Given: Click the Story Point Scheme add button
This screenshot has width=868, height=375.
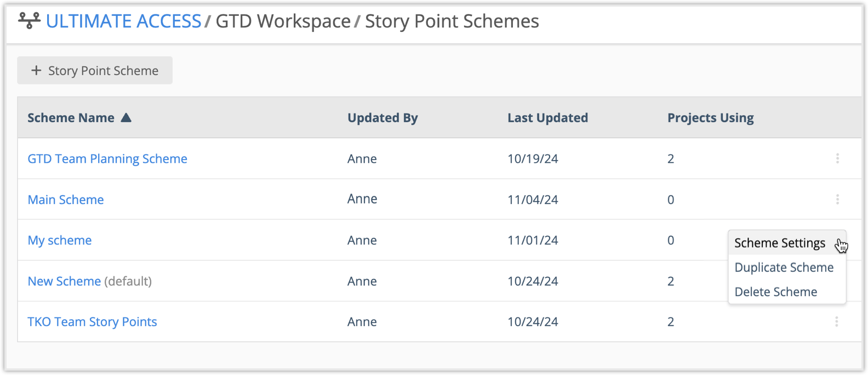Looking at the screenshot, I should [95, 71].
